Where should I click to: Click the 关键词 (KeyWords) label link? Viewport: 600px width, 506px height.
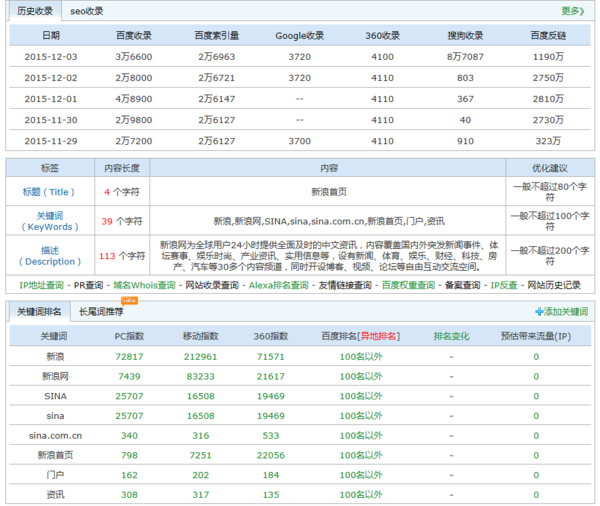tap(50, 221)
